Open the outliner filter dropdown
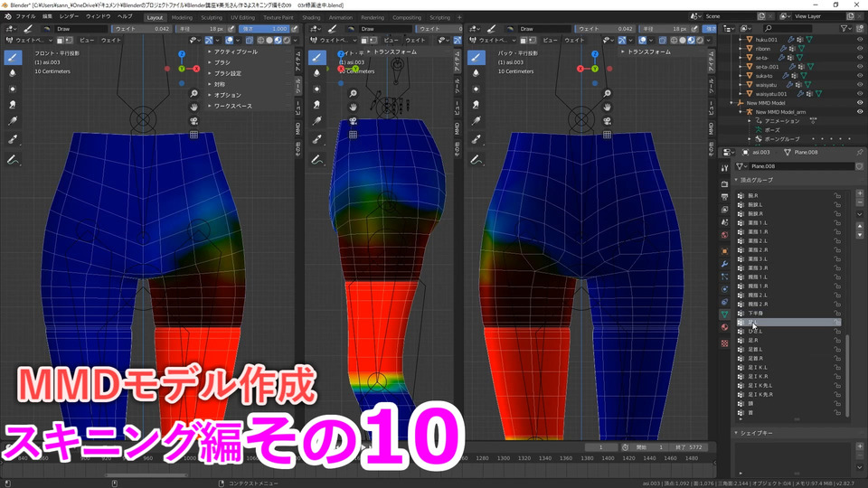This screenshot has height=488, width=868. pyautogui.click(x=846, y=28)
